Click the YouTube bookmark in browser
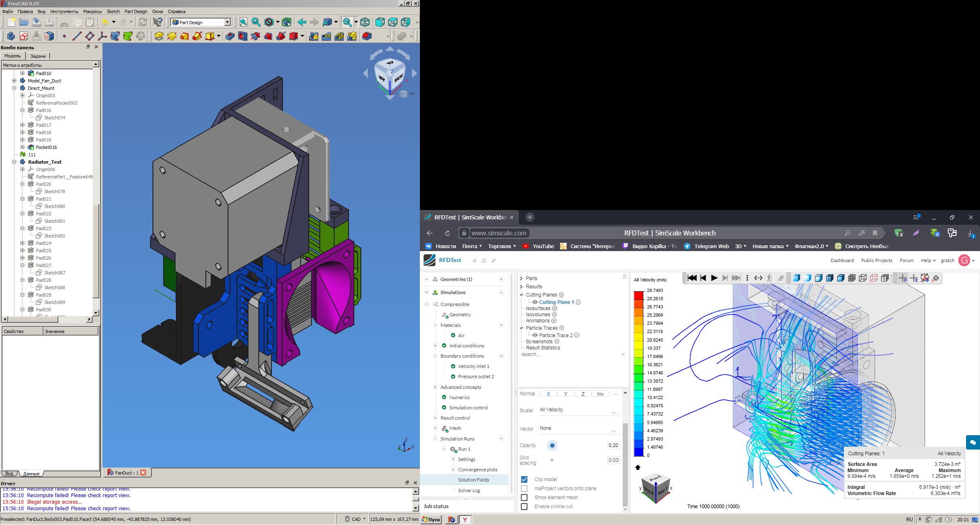The image size is (980, 525). click(x=538, y=246)
